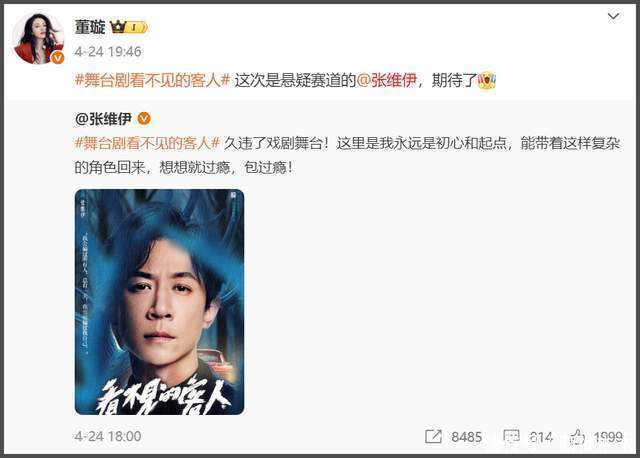This screenshot has width=640, height=458.
Task: Open the chevron dropdown menu on the post
Action: pyautogui.click(x=613, y=16)
